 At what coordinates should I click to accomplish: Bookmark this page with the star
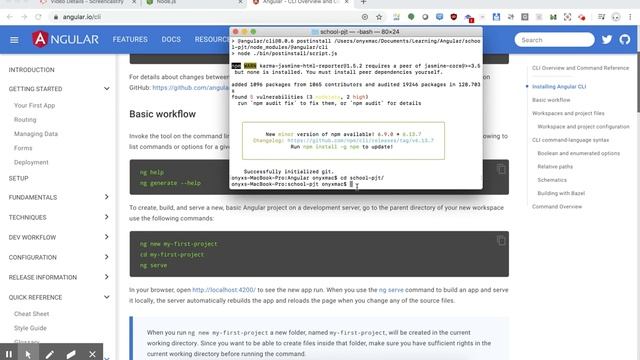coord(379,17)
